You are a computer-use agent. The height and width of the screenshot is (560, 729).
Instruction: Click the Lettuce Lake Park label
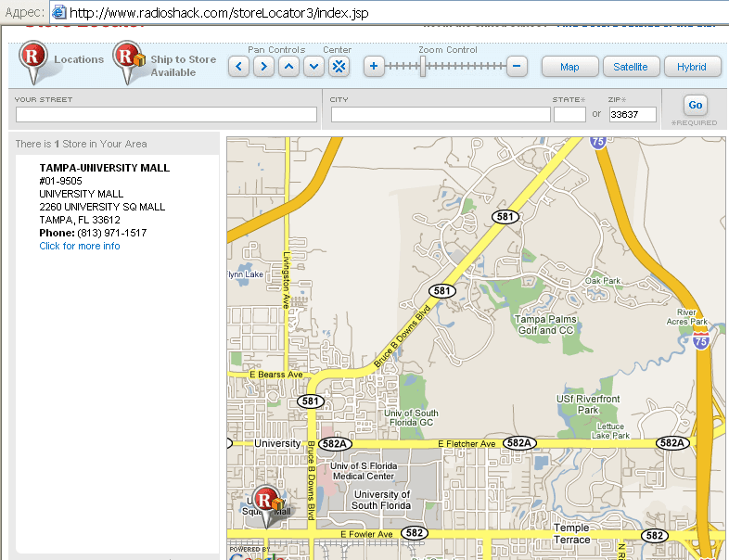610,431
